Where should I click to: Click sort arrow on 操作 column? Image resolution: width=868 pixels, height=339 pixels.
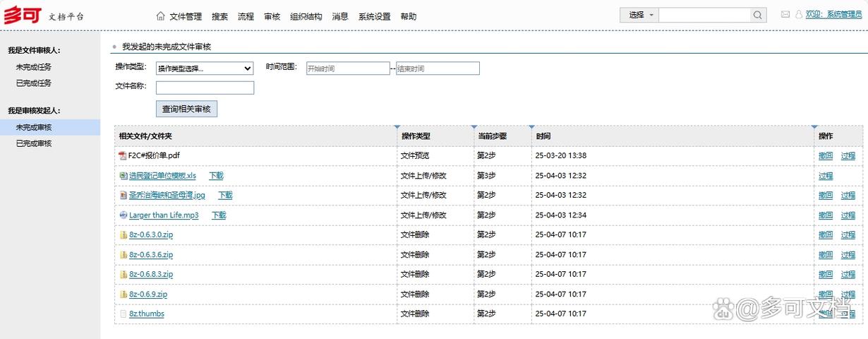pyautogui.click(x=814, y=127)
